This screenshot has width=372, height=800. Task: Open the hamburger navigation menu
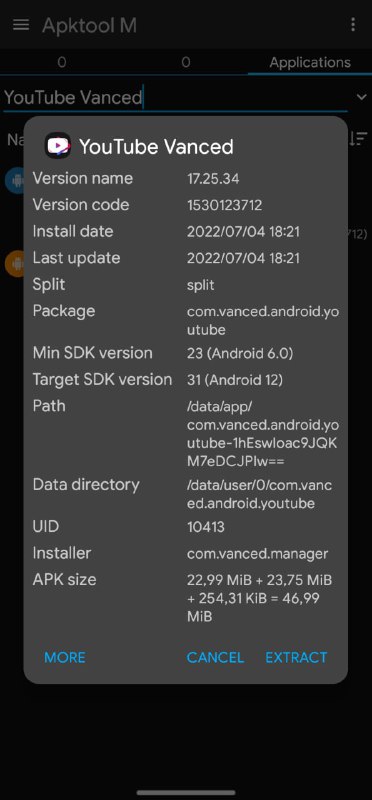(21, 25)
